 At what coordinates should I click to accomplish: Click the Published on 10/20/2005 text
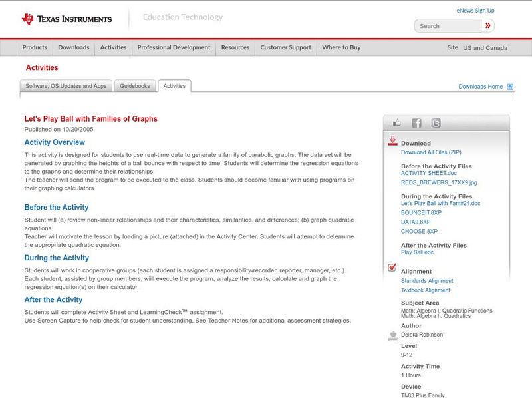point(59,129)
